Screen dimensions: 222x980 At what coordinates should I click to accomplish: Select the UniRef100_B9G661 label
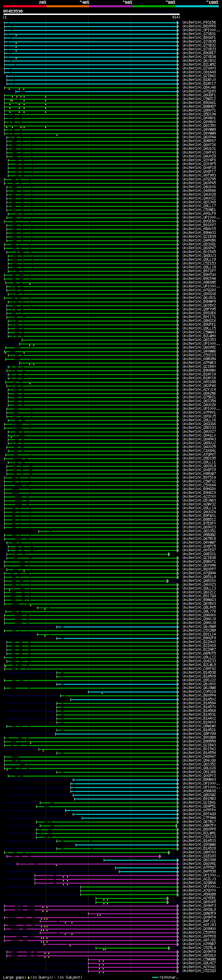[199, 103]
